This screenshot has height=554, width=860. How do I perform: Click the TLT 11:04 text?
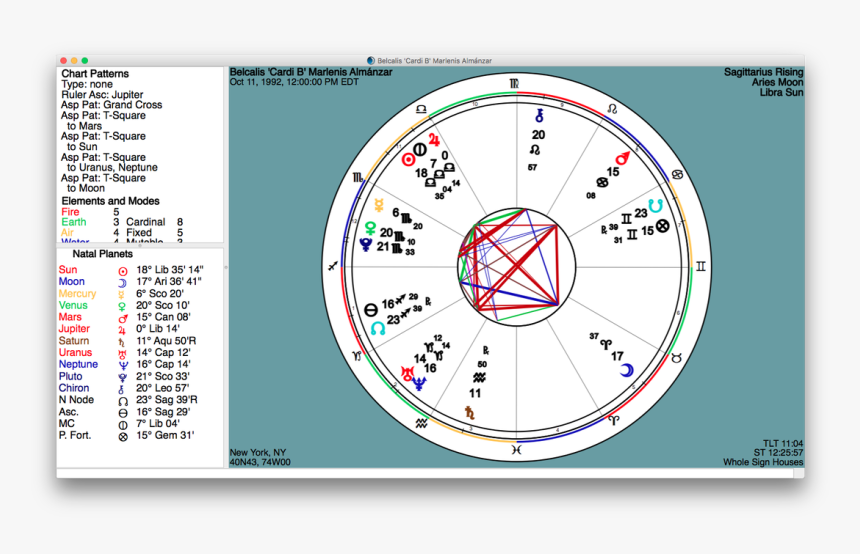[x=783, y=443]
